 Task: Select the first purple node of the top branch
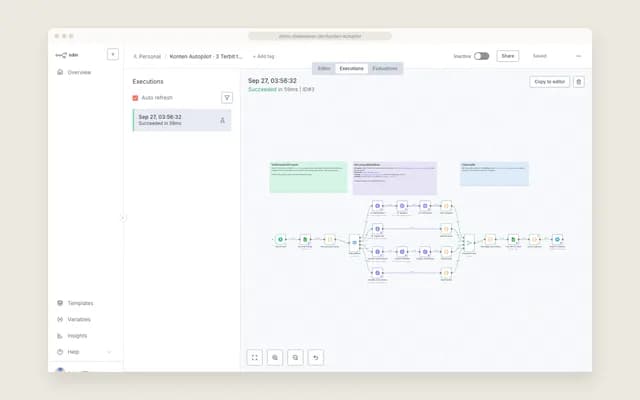[378, 206]
